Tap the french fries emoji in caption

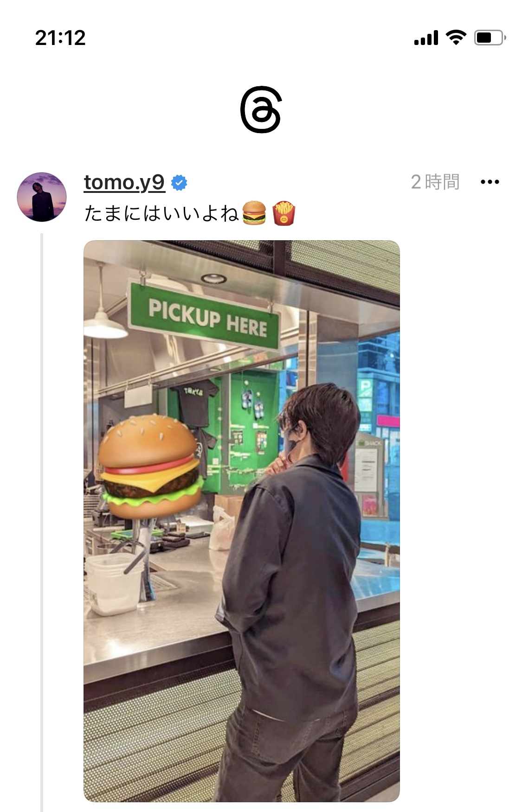pyautogui.click(x=284, y=213)
